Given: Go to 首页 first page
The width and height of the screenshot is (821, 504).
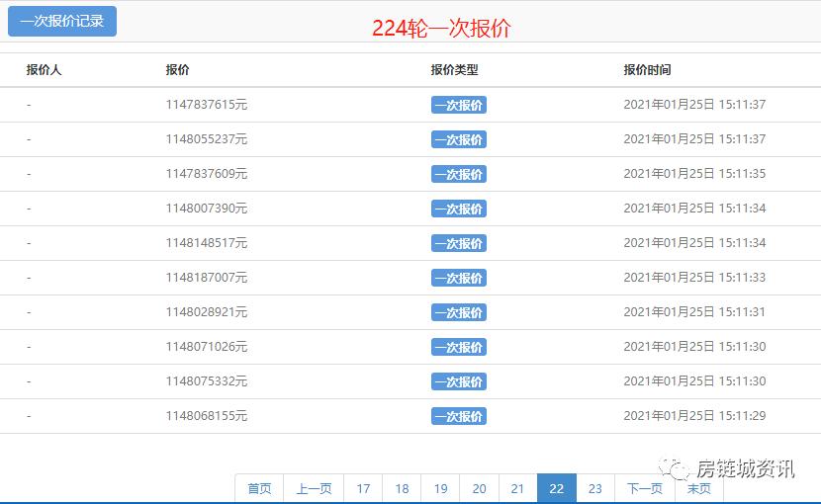Looking at the screenshot, I should click(x=260, y=489).
